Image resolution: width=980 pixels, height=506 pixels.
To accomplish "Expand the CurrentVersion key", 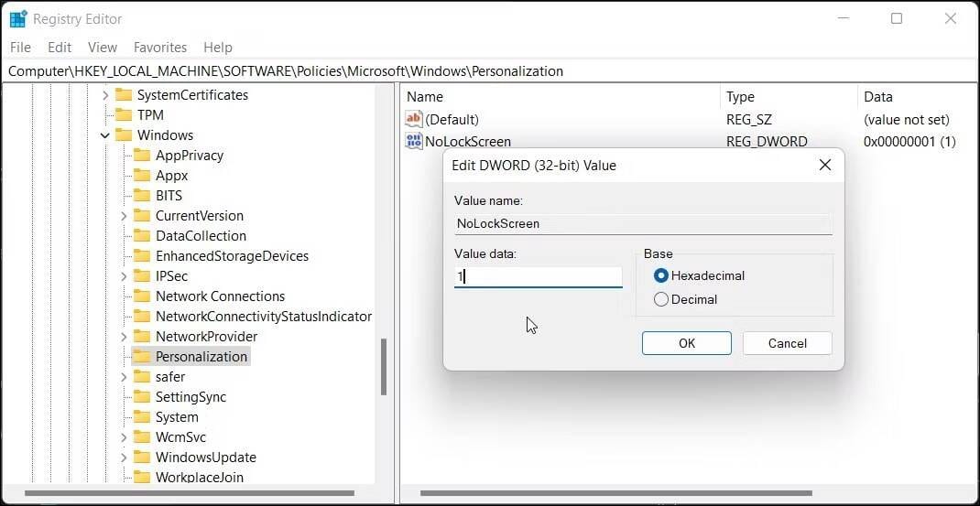I will [123, 216].
